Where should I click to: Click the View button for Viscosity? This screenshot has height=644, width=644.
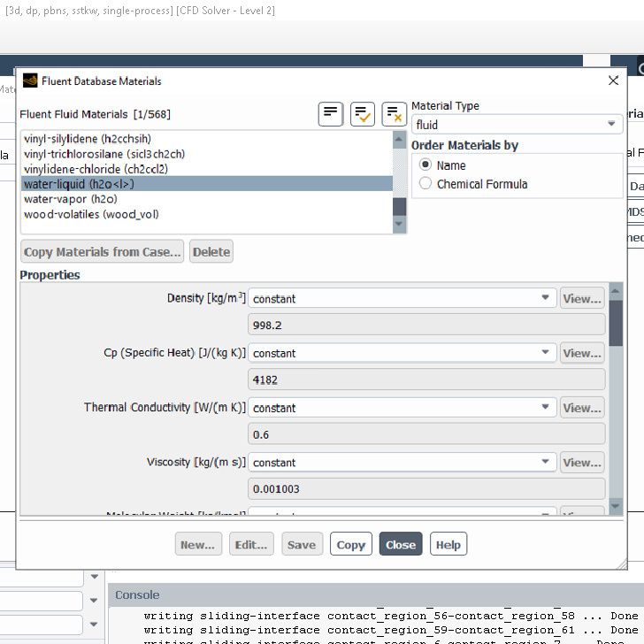[582, 462]
